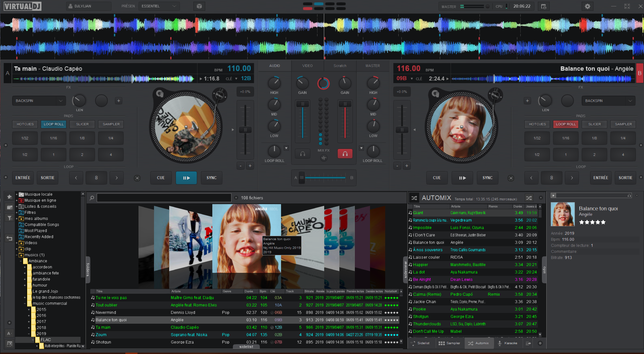Expand the 2015 folder in tree
The height and width of the screenshot is (354, 644).
point(29,310)
